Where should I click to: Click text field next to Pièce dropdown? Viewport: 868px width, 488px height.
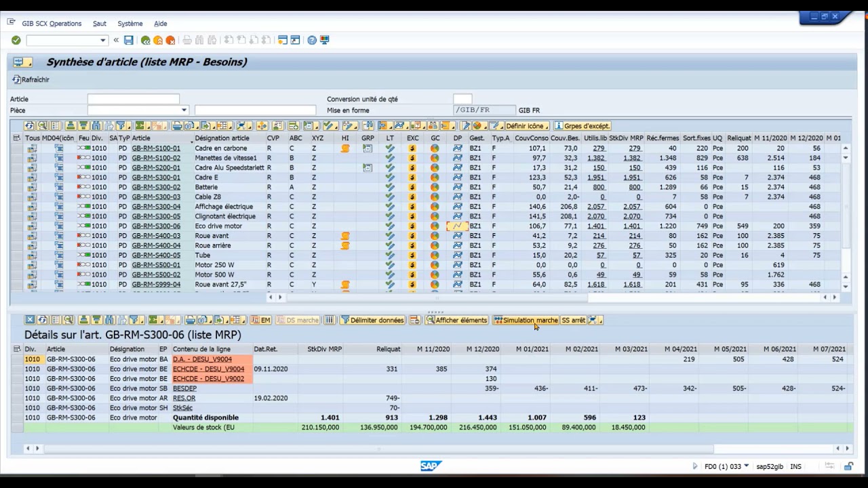click(x=255, y=110)
